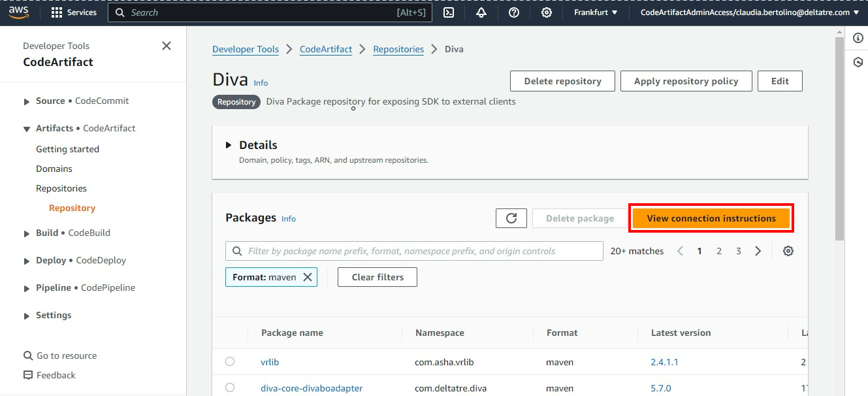Click Feedback link in sidebar
The height and width of the screenshot is (396, 868).
[x=56, y=375]
